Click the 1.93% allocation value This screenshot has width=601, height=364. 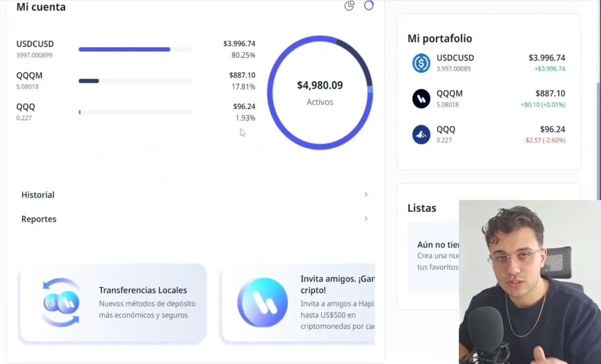245,118
